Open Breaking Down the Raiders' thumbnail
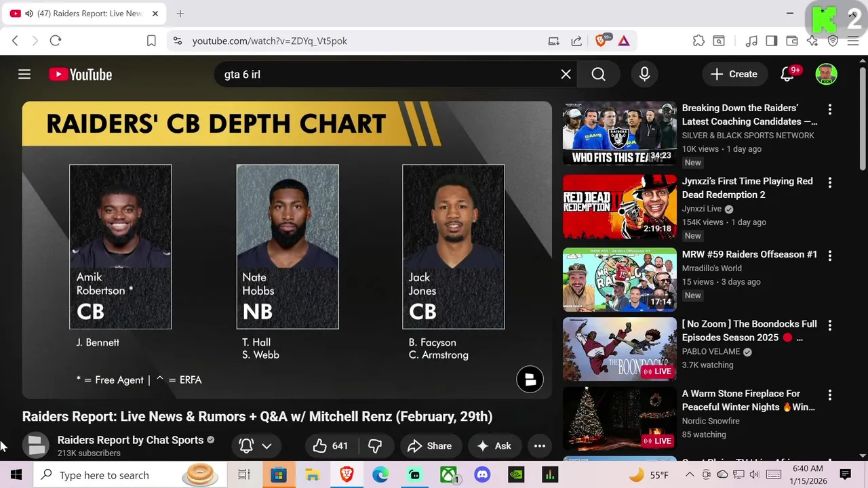868x488 pixels. point(620,134)
